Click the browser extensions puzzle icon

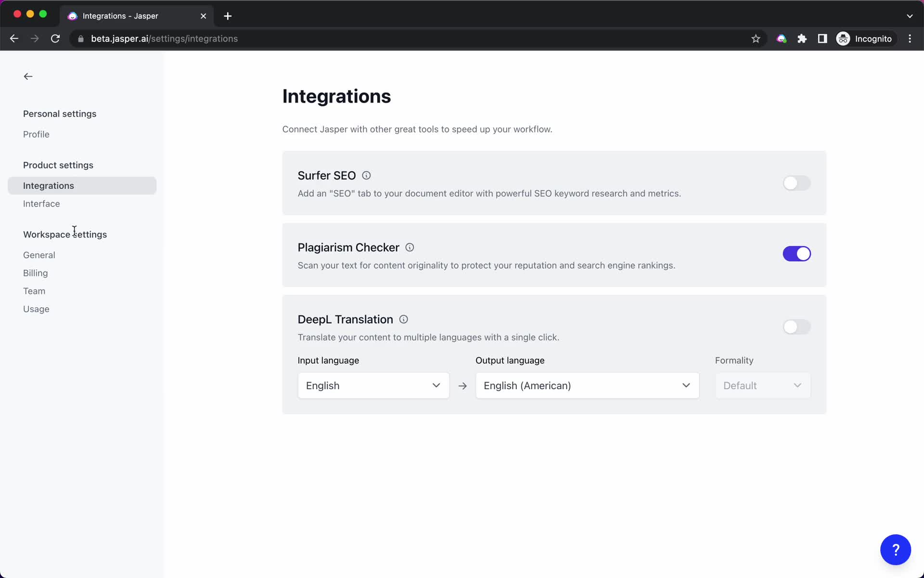click(x=802, y=38)
